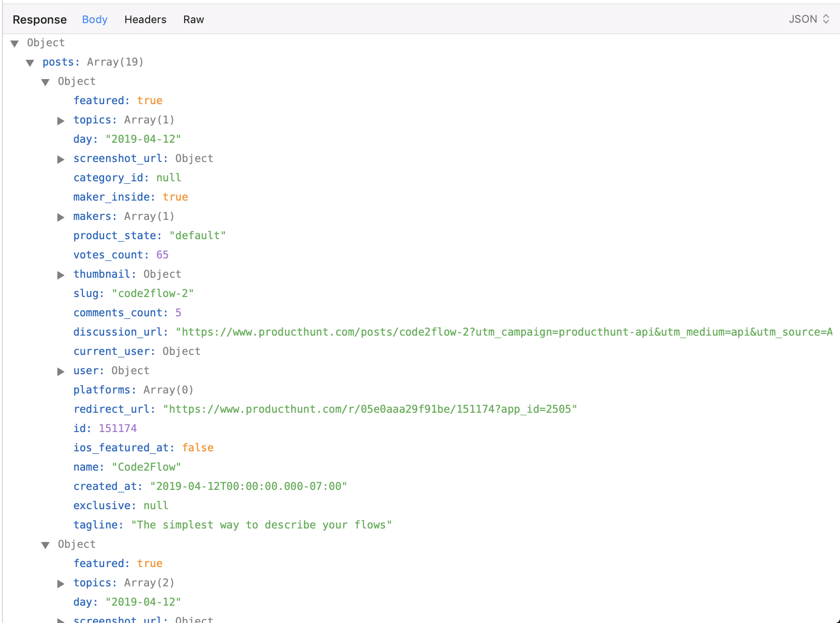Open the Raw tab
Image resolution: width=840 pixels, height=623 pixels.
(193, 19)
